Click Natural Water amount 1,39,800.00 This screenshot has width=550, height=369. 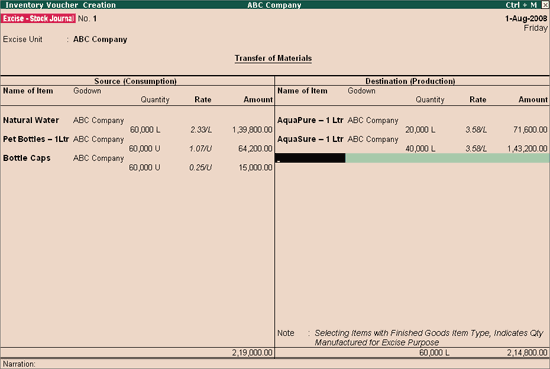(252, 130)
